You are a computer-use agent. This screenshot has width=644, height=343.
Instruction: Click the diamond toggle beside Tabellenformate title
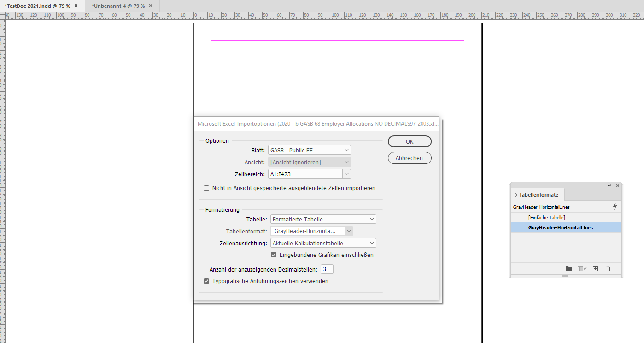point(515,194)
